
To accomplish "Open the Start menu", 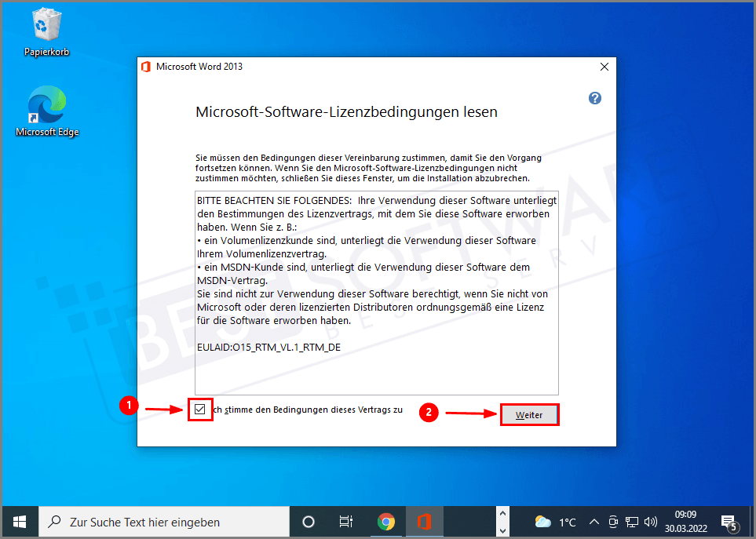I will [19, 521].
